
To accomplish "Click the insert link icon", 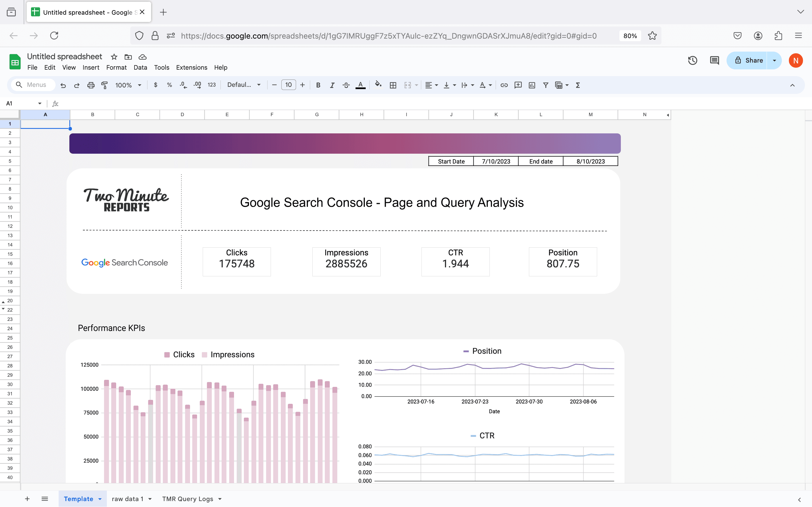I will point(504,85).
